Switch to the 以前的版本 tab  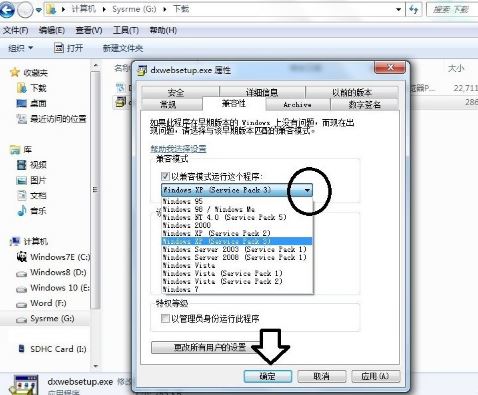[x=352, y=92]
